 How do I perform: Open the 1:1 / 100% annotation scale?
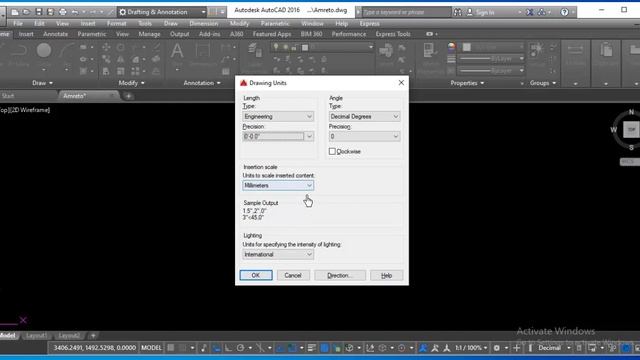click(x=471, y=348)
